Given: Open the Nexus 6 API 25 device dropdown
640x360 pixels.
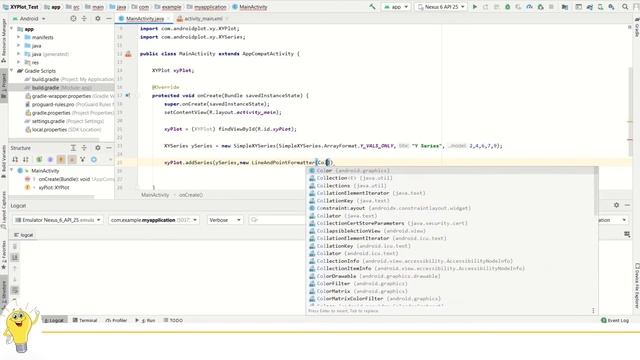Looking at the screenshot, I should pos(441,7).
